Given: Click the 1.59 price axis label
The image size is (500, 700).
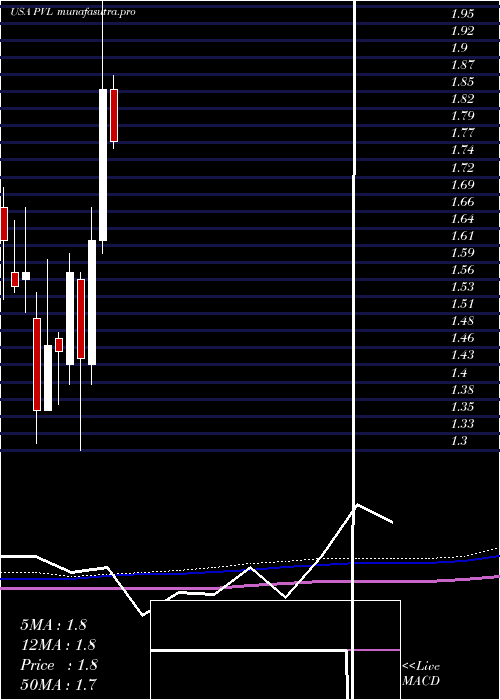Looking at the screenshot, I should [x=462, y=253].
